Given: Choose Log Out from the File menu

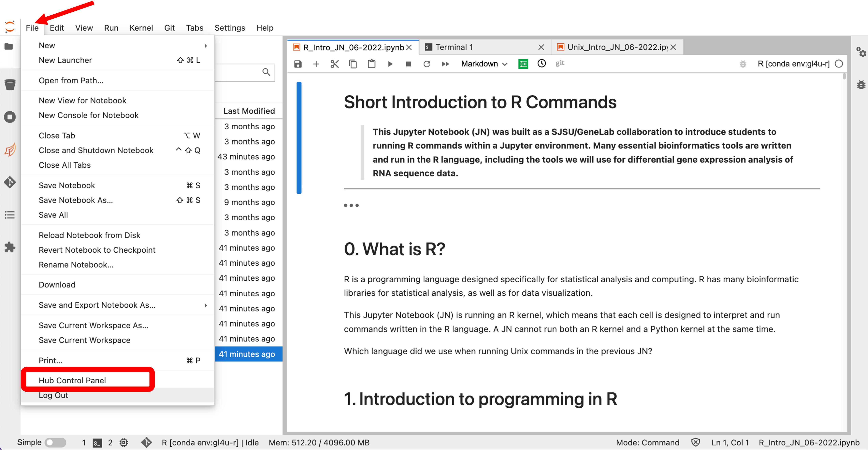Looking at the screenshot, I should 118,395.
